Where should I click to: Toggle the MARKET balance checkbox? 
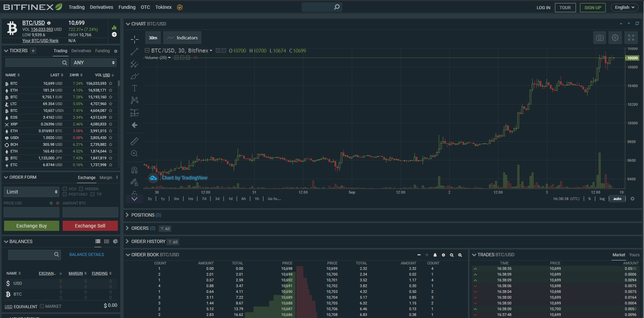point(42,306)
